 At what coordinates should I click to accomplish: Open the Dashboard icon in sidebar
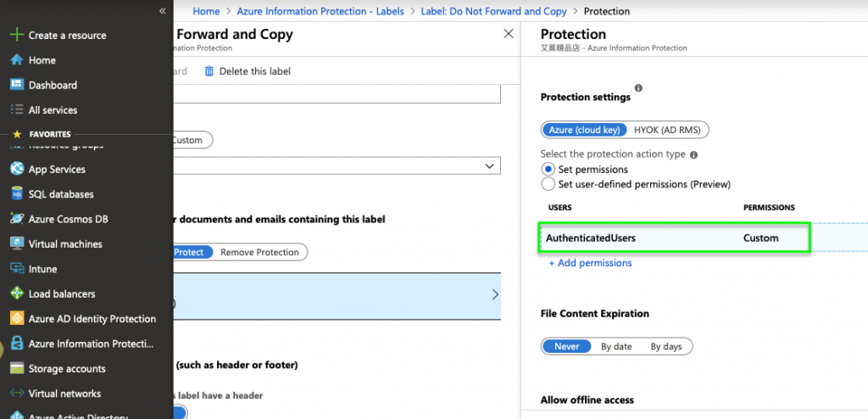(15, 85)
